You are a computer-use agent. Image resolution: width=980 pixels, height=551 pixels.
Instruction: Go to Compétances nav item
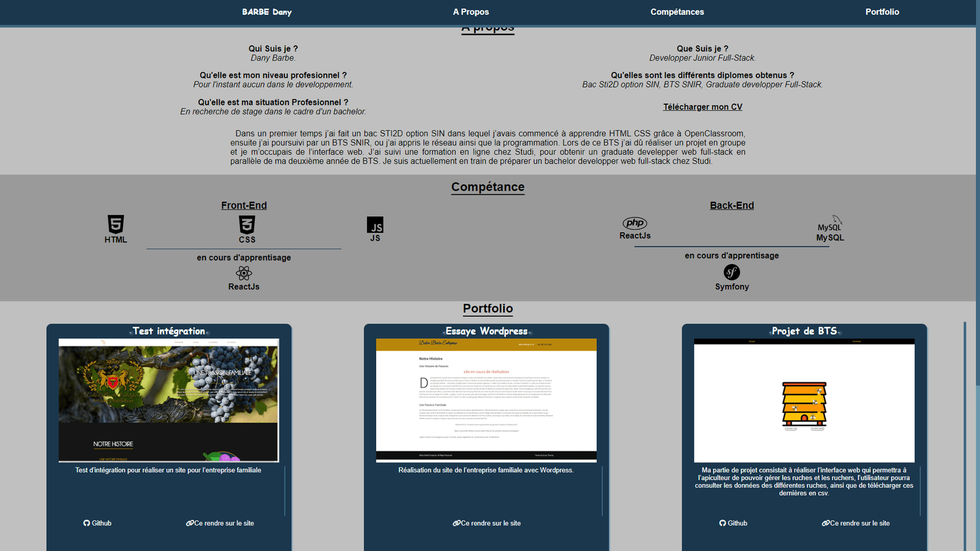677,12
